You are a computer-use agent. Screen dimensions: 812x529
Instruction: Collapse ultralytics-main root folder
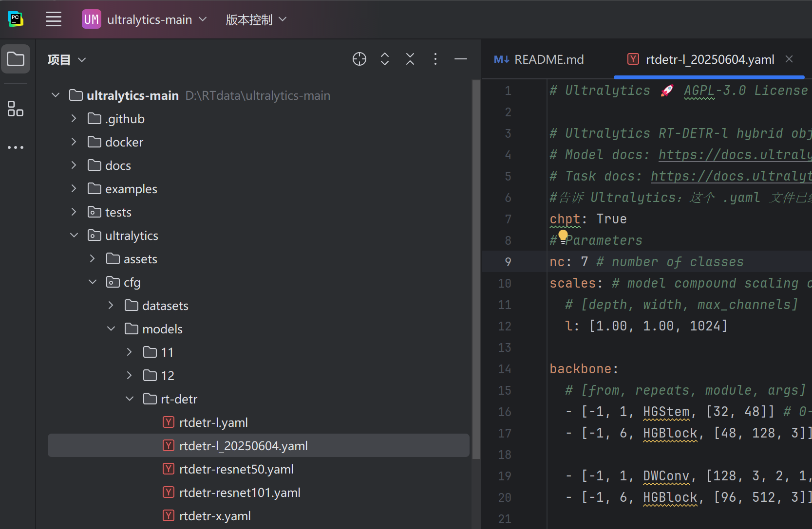point(56,95)
